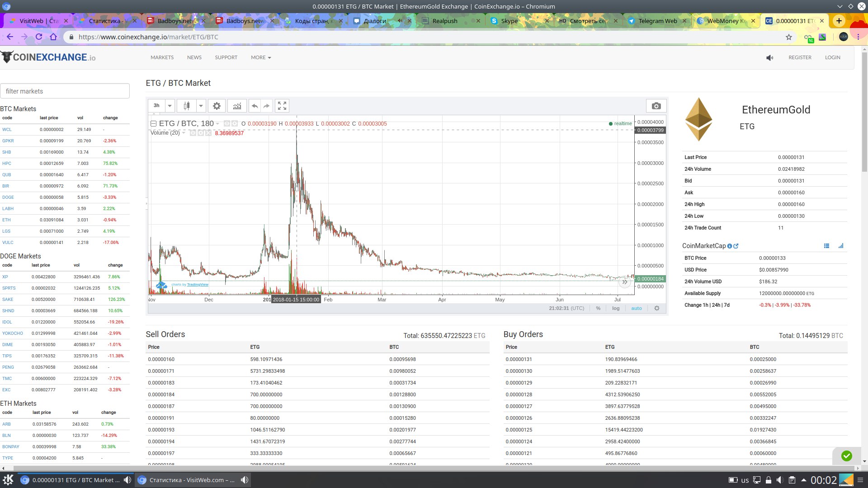Reload the page in browser
The image size is (868, 488).
pyautogui.click(x=39, y=37)
